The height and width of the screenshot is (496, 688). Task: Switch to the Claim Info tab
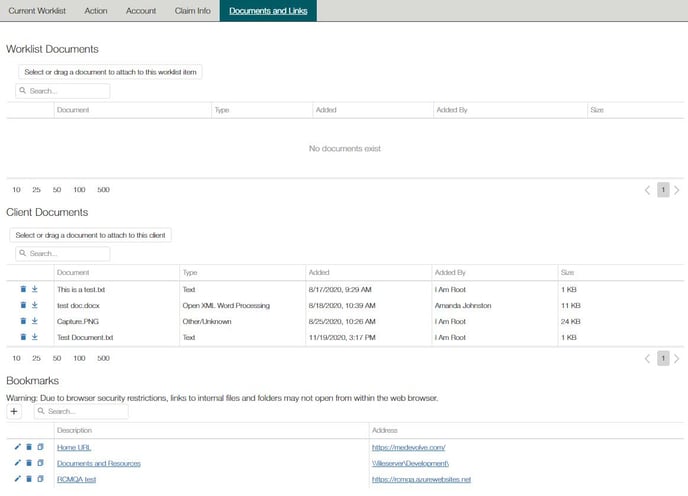point(192,10)
